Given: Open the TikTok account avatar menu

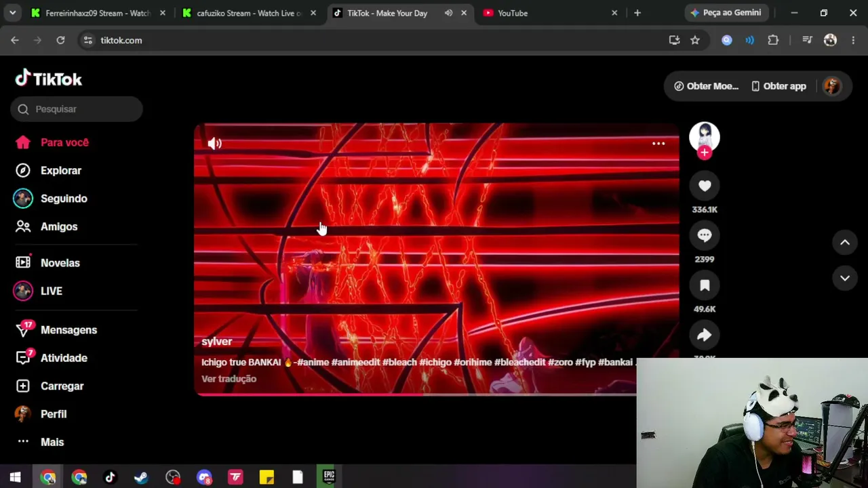Looking at the screenshot, I should click(832, 86).
